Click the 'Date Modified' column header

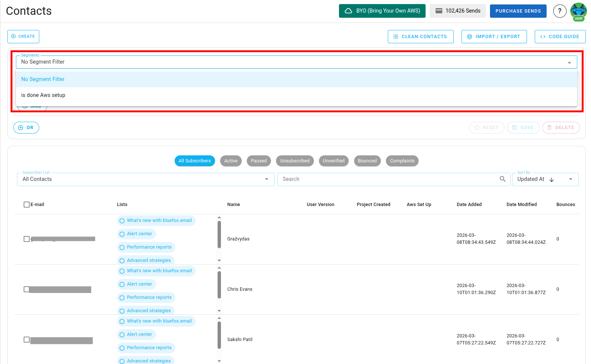[x=522, y=205]
